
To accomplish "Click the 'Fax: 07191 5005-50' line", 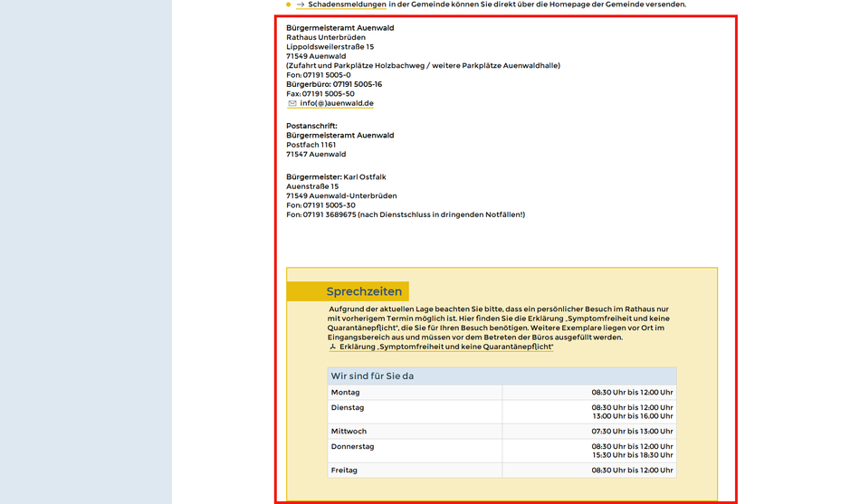I will tap(320, 94).
